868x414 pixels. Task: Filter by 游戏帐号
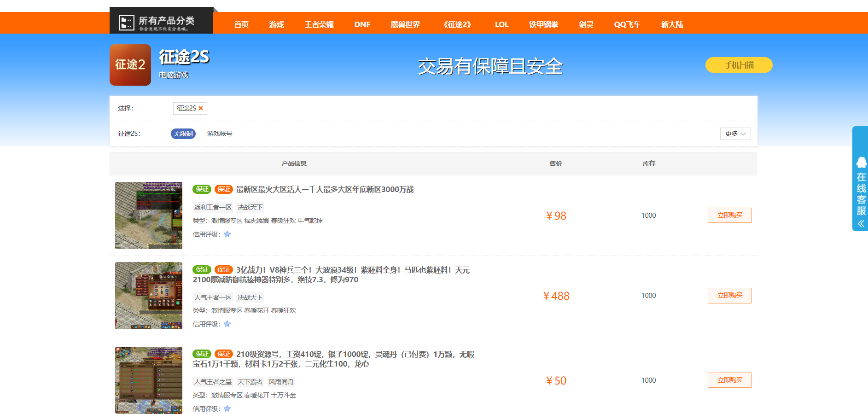click(220, 134)
